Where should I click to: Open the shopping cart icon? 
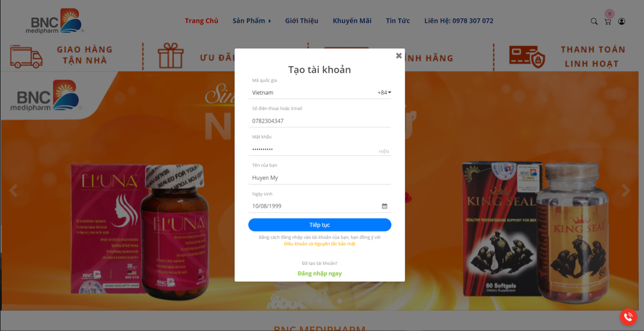[x=607, y=21]
